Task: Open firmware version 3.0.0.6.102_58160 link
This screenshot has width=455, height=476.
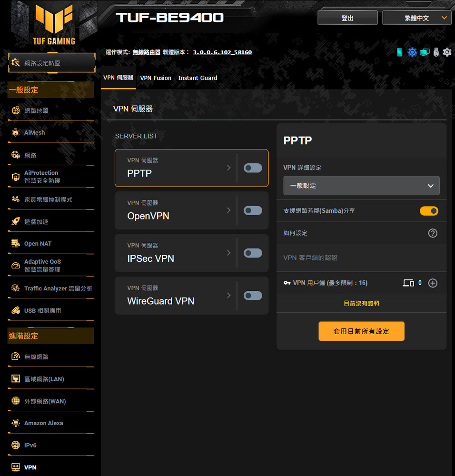Action: click(x=222, y=52)
